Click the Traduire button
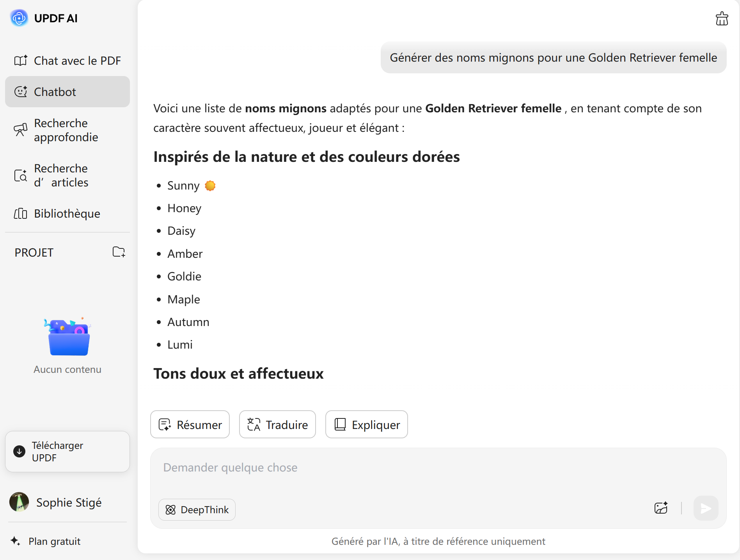The image size is (740, 560). point(277,424)
